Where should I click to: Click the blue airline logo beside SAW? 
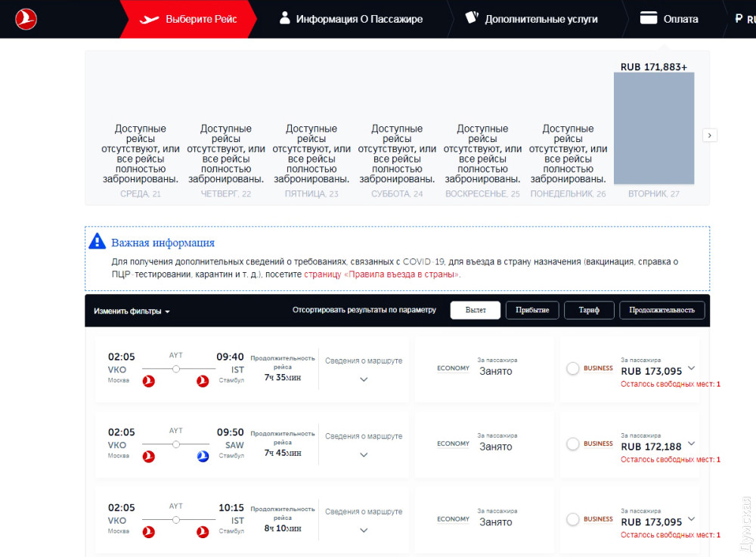(x=203, y=456)
